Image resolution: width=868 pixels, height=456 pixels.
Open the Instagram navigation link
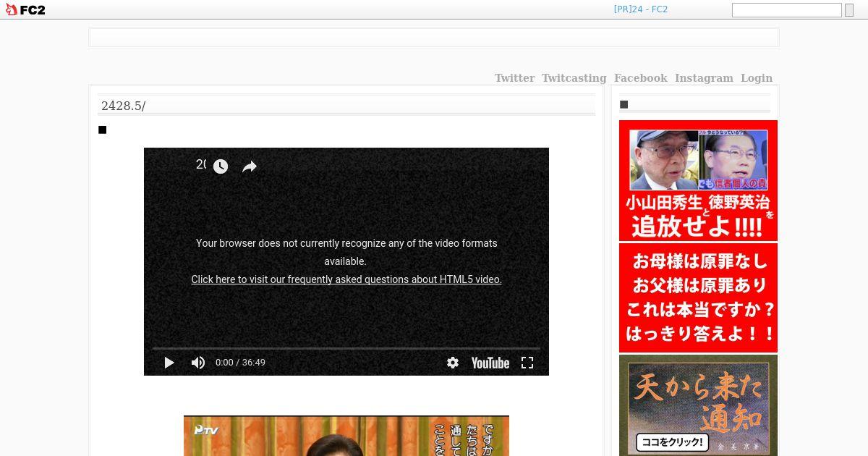pyautogui.click(x=704, y=78)
